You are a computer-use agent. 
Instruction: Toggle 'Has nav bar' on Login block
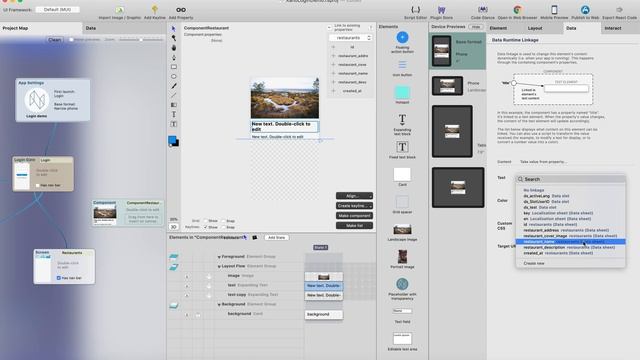click(38, 185)
